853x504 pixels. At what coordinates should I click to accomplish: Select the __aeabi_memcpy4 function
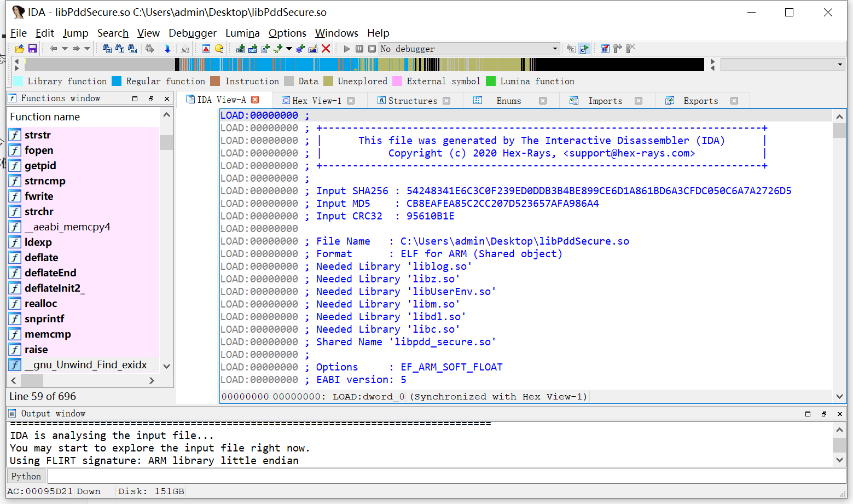pos(67,227)
